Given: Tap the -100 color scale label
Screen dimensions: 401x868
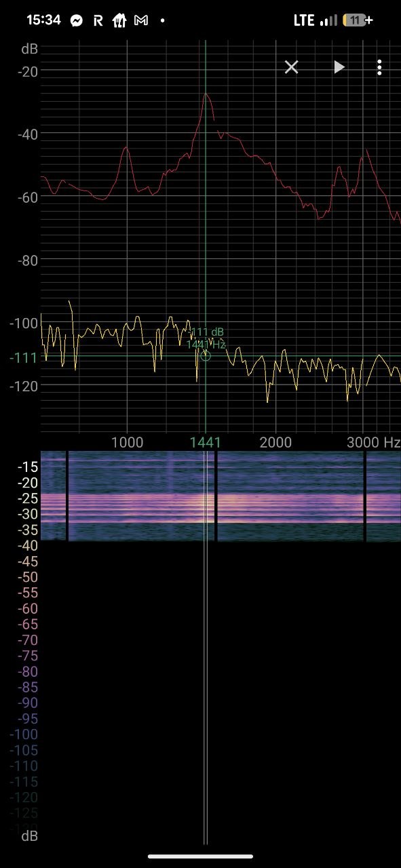Looking at the screenshot, I should (x=24, y=734).
